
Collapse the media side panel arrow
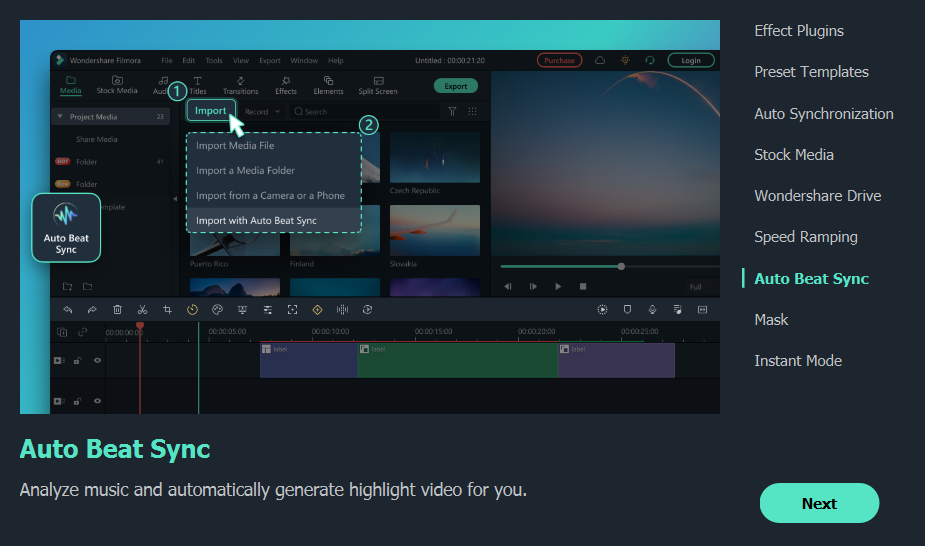click(175, 199)
